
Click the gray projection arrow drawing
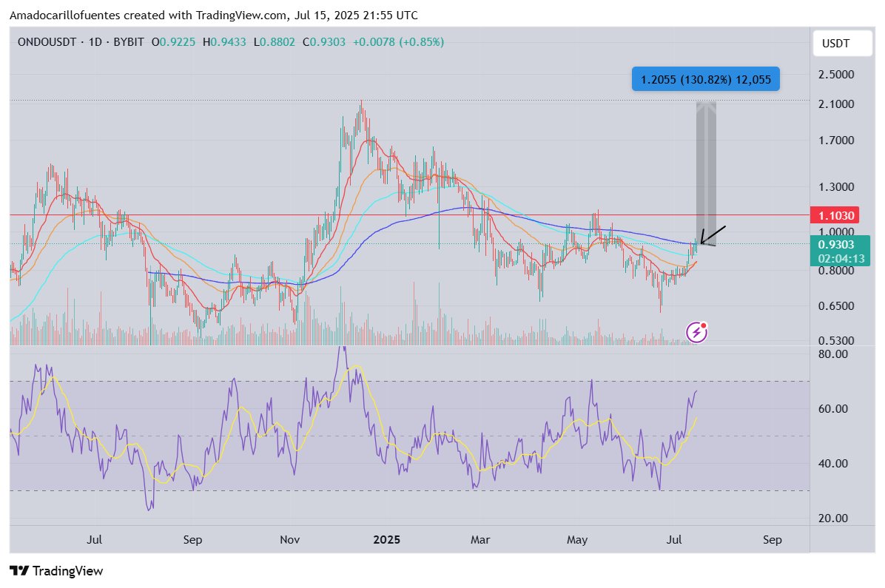[x=705, y=163]
